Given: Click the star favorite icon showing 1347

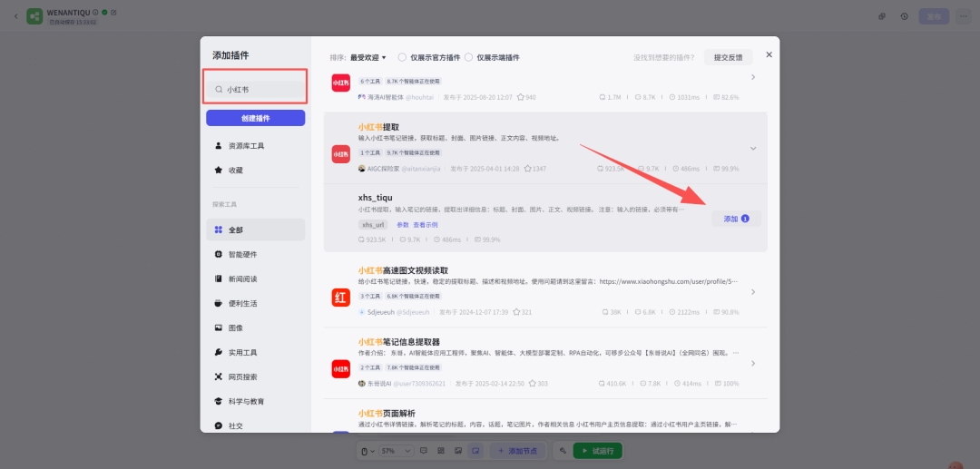Looking at the screenshot, I should click(527, 169).
